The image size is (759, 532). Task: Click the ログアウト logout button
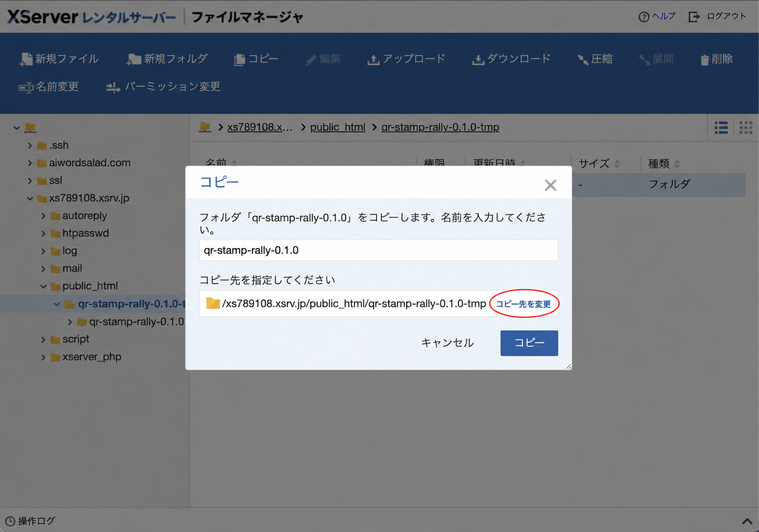(x=717, y=16)
